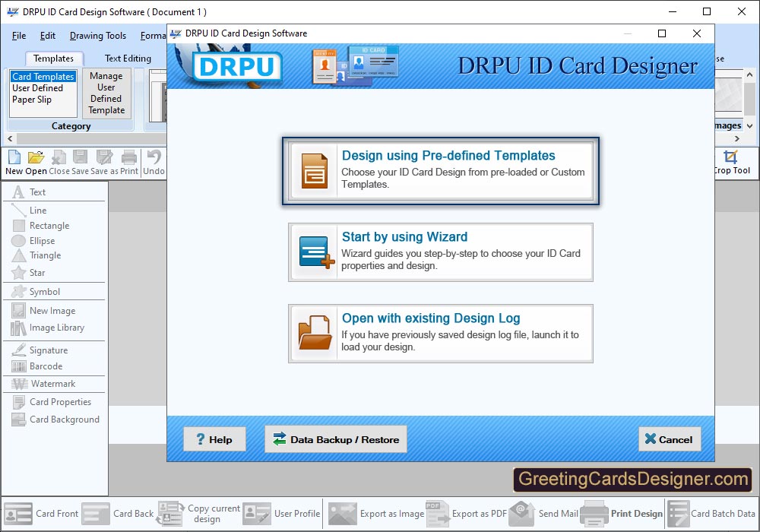Open the File menu

19,36
